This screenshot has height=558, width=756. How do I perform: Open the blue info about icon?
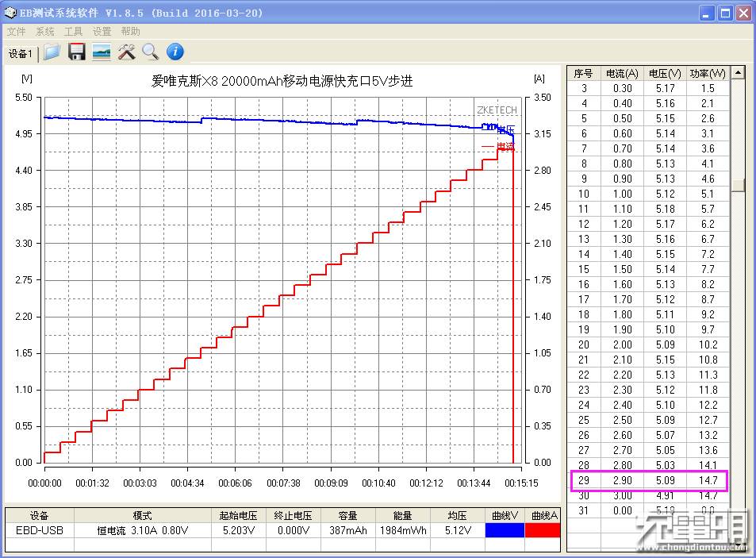click(175, 52)
